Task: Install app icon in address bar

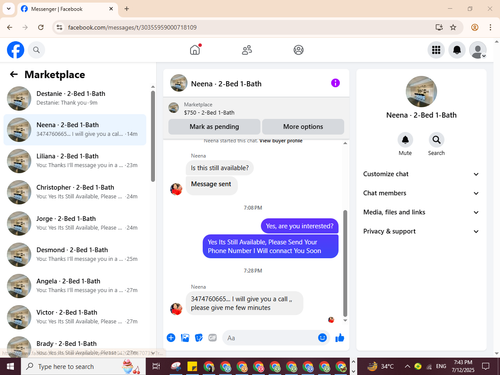Action: (x=439, y=27)
